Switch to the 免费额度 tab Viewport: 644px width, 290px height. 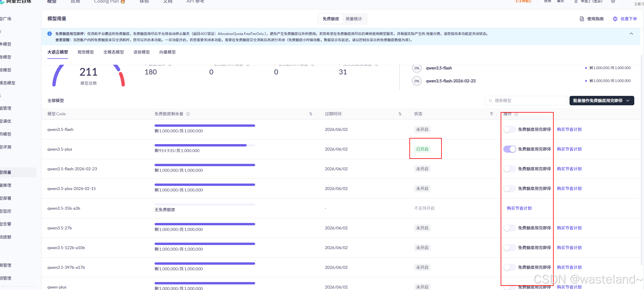tap(331, 19)
